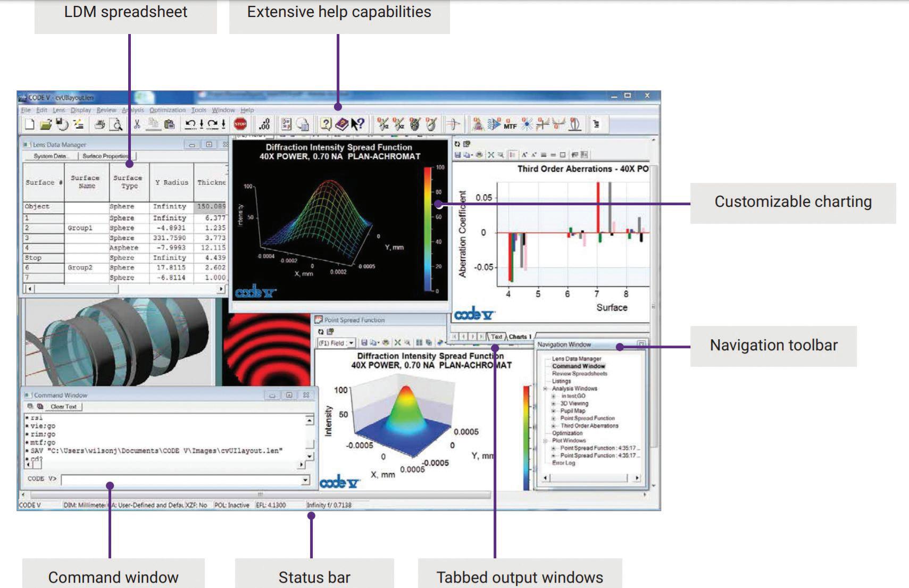Click the Stop surface row header

point(43,258)
